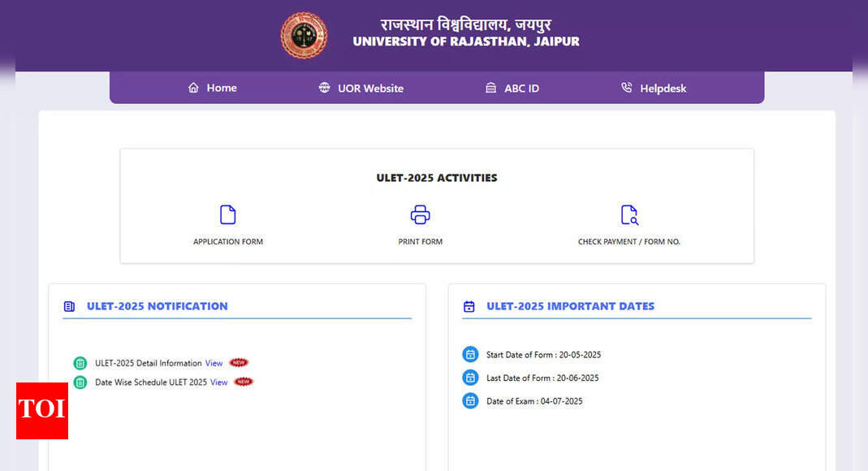
Task: Open View link for Date Wise Schedule
Action: [218, 382]
